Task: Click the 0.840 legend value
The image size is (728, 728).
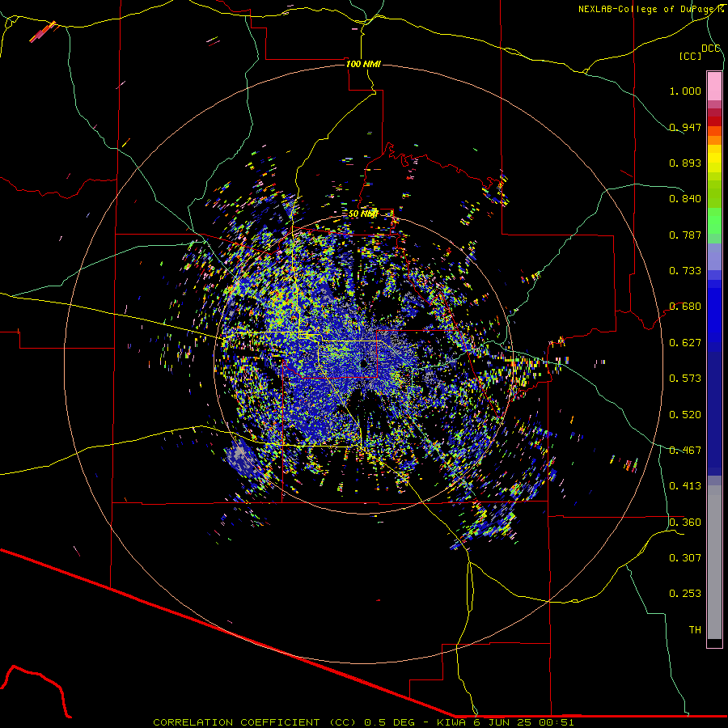Action: click(x=685, y=199)
